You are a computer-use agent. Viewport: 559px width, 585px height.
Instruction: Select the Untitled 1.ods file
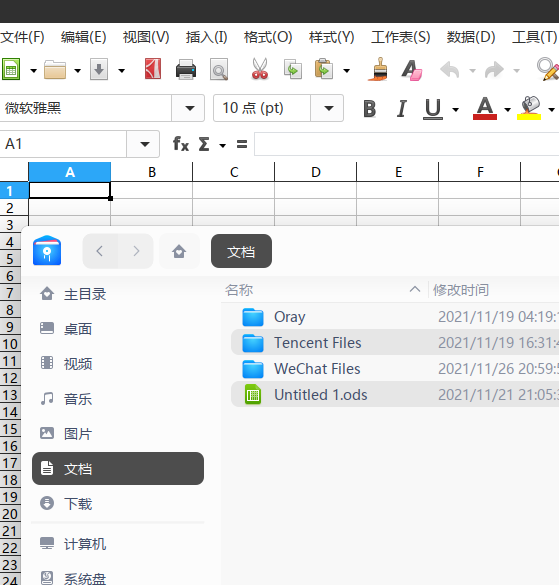tap(321, 395)
